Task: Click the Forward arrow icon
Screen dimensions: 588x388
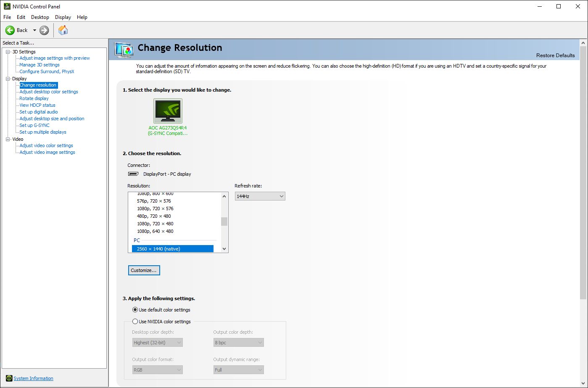Action: pos(44,30)
